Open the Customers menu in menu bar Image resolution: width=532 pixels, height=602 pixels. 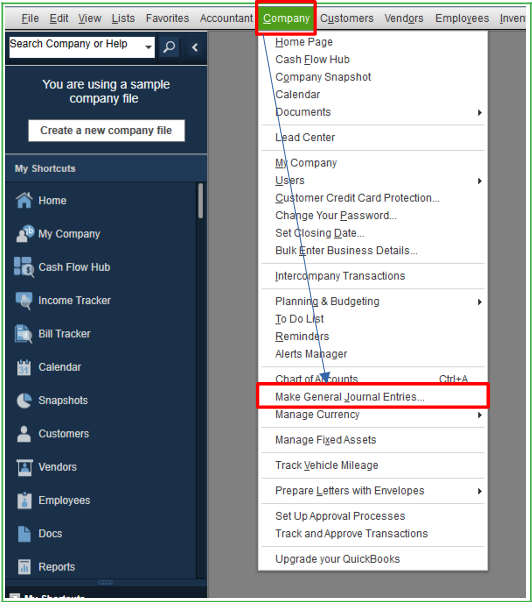click(x=347, y=18)
